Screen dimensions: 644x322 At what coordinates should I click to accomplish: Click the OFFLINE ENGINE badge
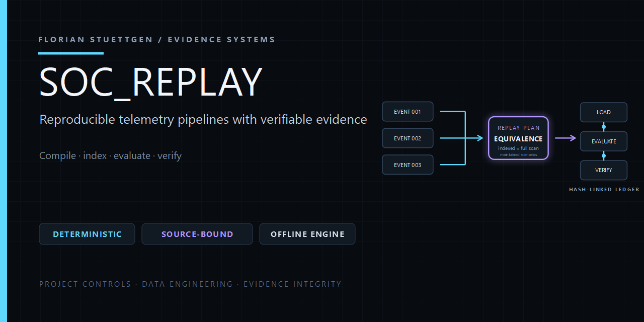point(307,234)
